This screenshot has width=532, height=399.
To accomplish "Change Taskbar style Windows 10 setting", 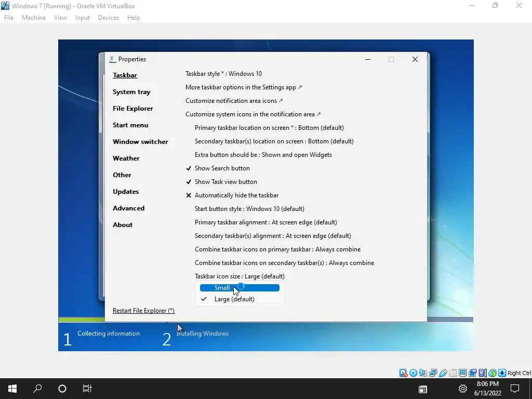I will coord(223,74).
